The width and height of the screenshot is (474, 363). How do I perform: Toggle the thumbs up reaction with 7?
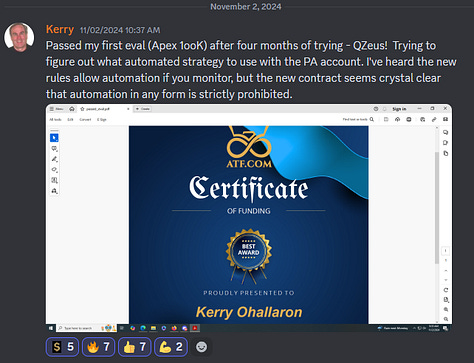point(135,347)
